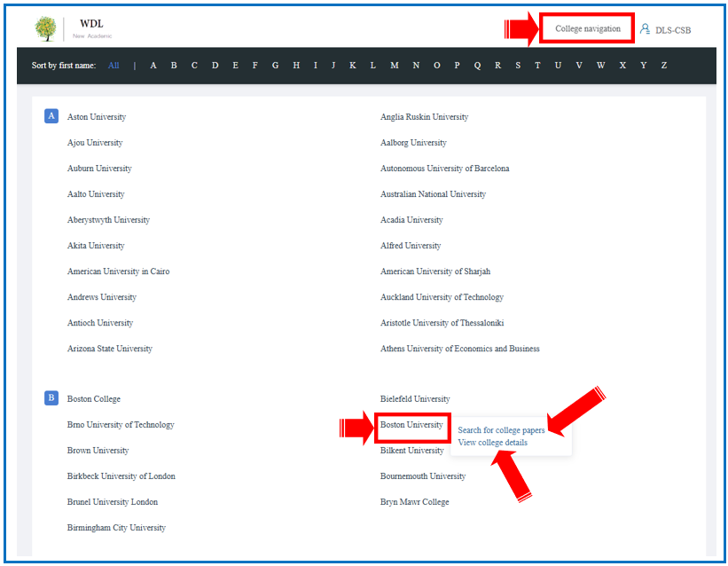Screen dimensions: 728x566
Task: Filter colleges by letter R
Action: pyautogui.click(x=497, y=66)
